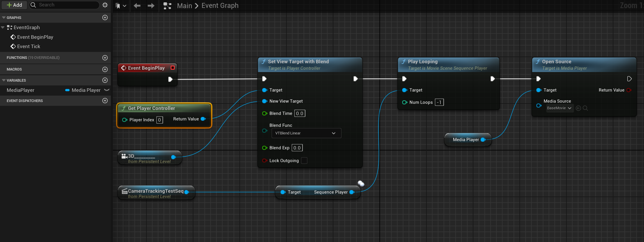Viewport: 644px width, 242px height.
Task: Click the EVENT DISPATCHERS section header
Action: [25, 101]
